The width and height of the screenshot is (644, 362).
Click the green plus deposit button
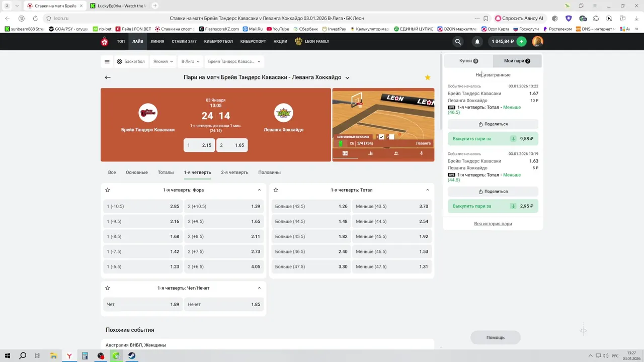click(x=522, y=41)
